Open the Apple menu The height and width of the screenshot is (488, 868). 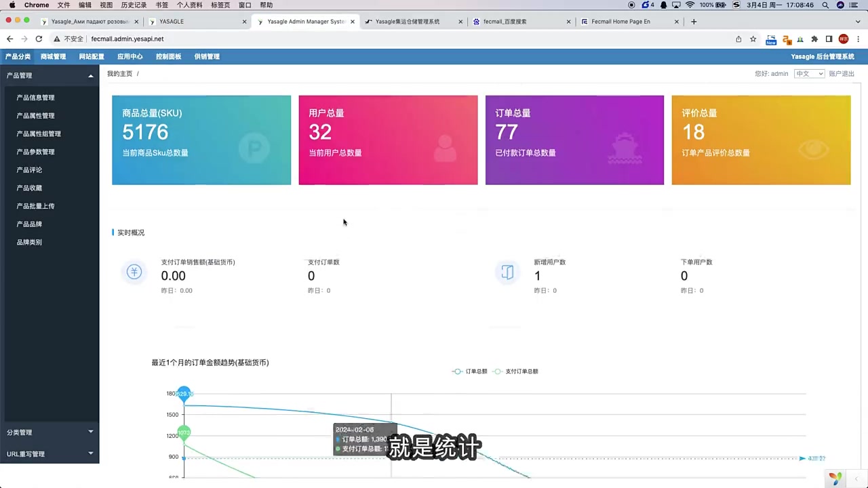click(x=12, y=5)
